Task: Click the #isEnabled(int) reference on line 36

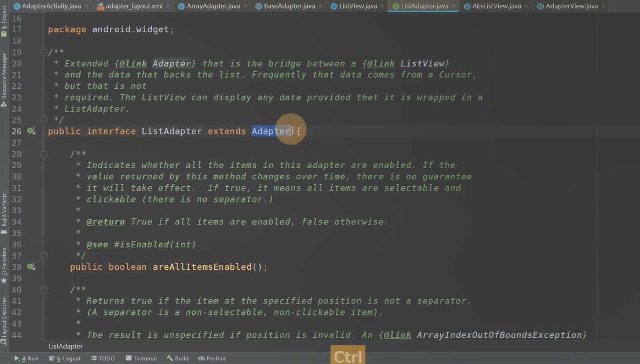Action: pos(155,245)
